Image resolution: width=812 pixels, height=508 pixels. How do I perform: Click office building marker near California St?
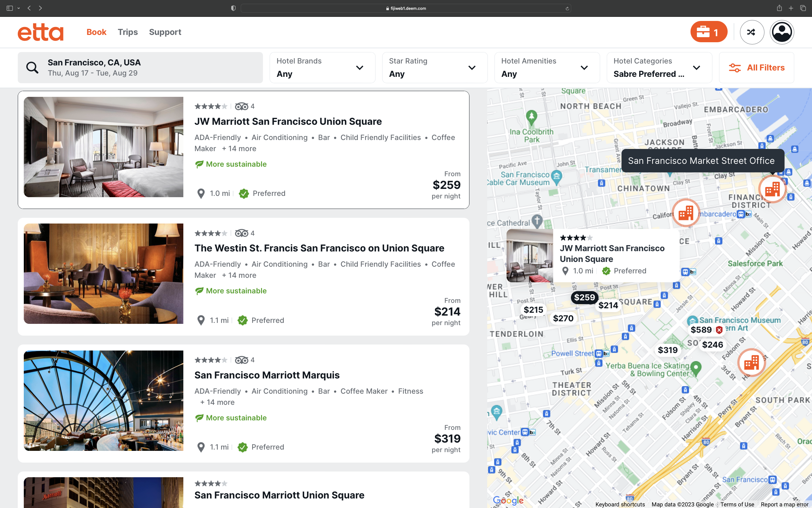point(685,213)
